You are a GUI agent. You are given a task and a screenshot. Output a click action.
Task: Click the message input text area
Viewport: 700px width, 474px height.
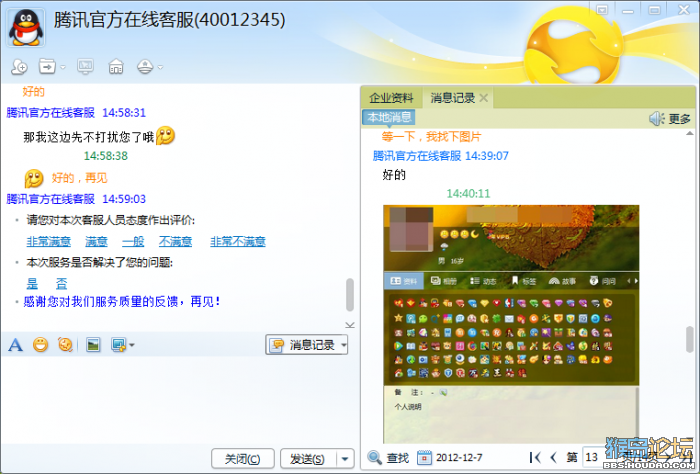[x=179, y=399]
